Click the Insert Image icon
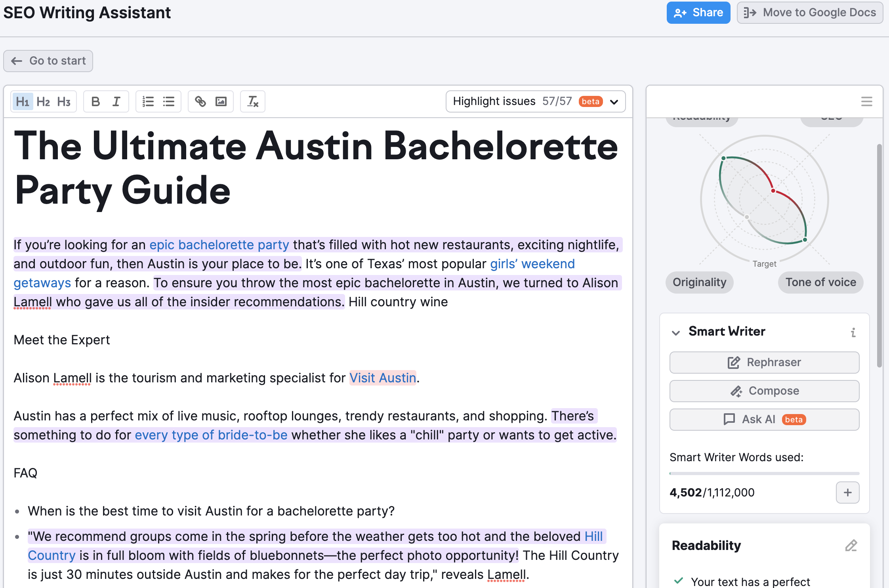This screenshot has width=889, height=588. click(x=220, y=102)
